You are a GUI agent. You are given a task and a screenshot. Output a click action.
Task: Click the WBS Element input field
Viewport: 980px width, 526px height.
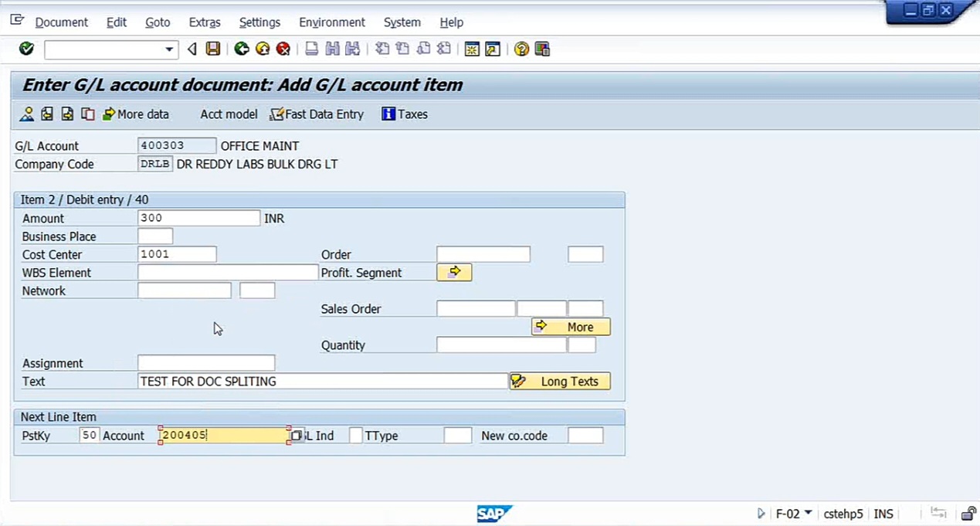point(228,273)
